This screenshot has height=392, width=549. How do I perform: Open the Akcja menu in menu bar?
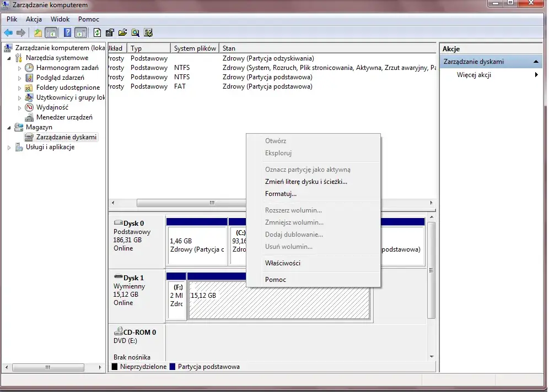[x=34, y=19]
